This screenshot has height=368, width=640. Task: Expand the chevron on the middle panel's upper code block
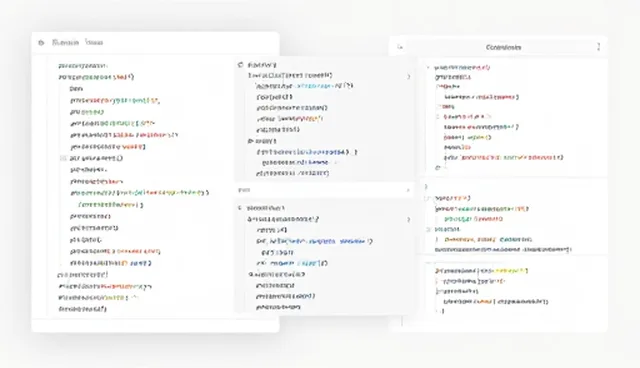click(409, 77)
